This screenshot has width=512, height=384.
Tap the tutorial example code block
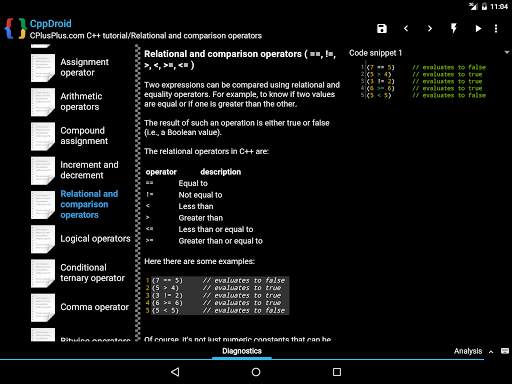click(x=217, y=295)
